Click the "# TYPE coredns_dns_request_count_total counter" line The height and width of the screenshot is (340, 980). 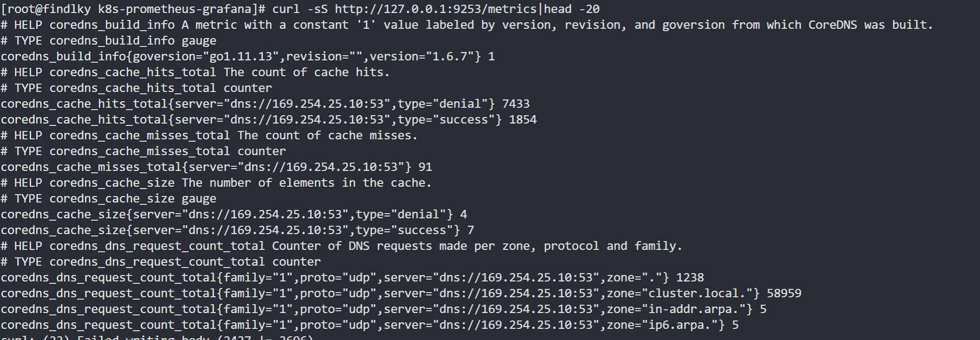pos(161,262)
